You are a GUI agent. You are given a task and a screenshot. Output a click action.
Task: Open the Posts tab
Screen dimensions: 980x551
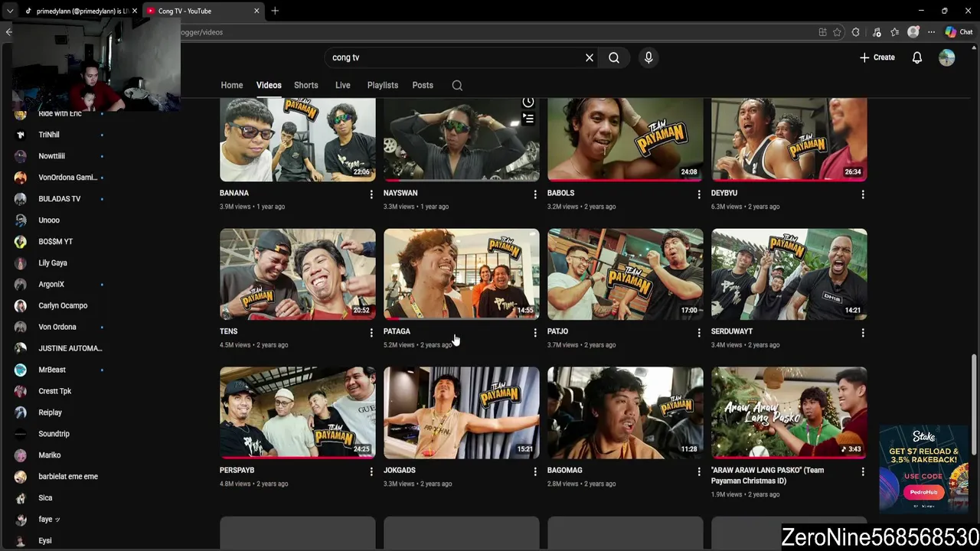pos(423,85)
